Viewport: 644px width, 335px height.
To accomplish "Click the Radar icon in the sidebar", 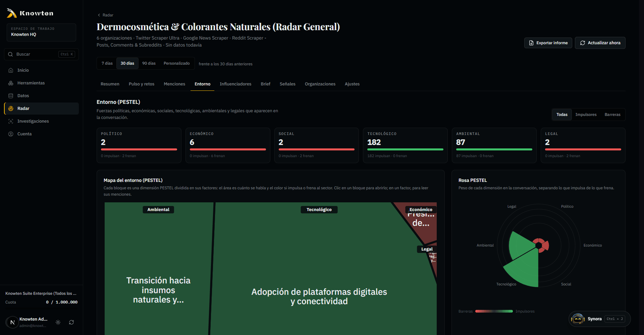I will click(11, 109).
